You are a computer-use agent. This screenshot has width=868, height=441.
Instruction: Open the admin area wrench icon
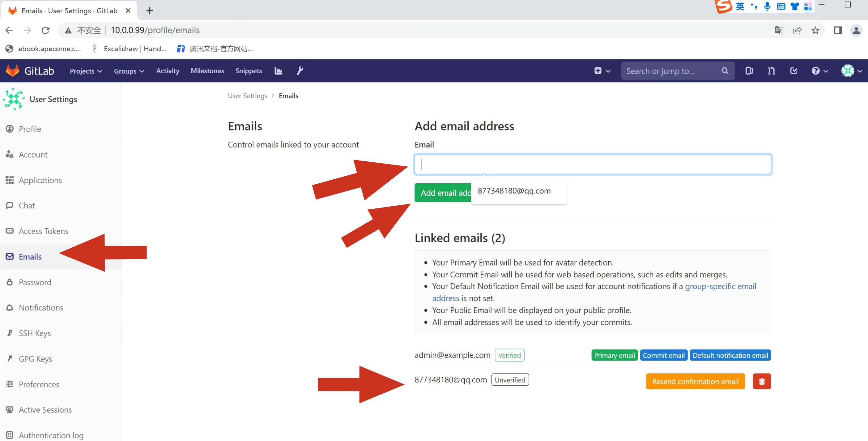[x=300, y=71]
